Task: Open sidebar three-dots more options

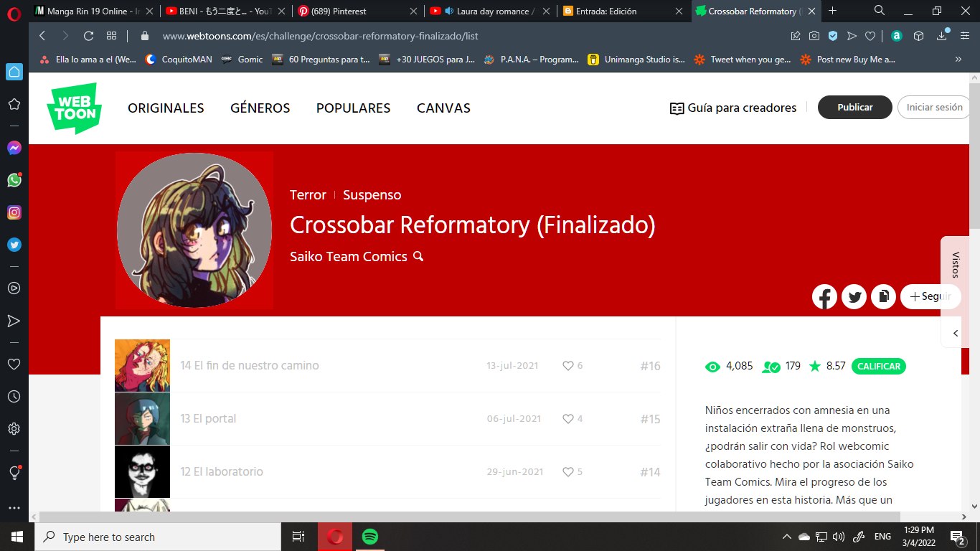Action: (14, 508)
